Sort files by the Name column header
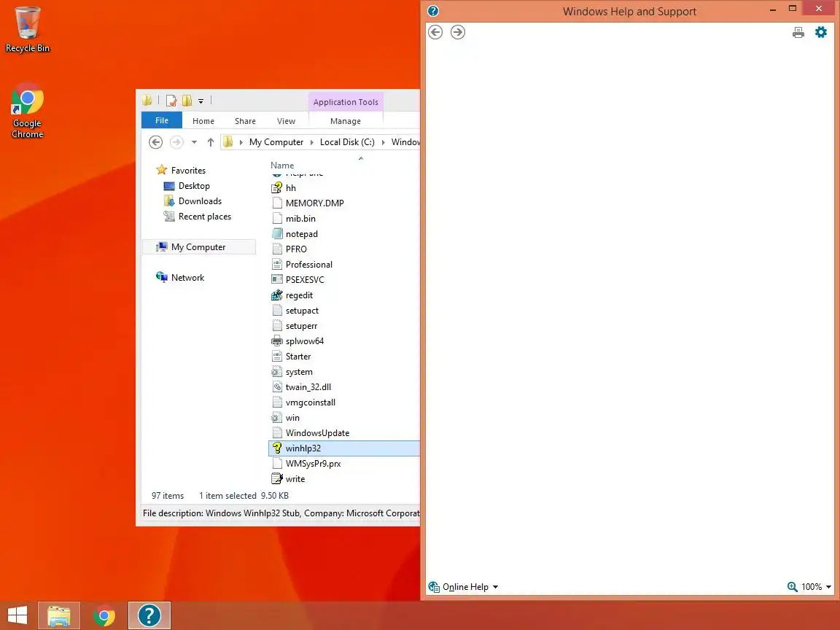 [282, 166]
